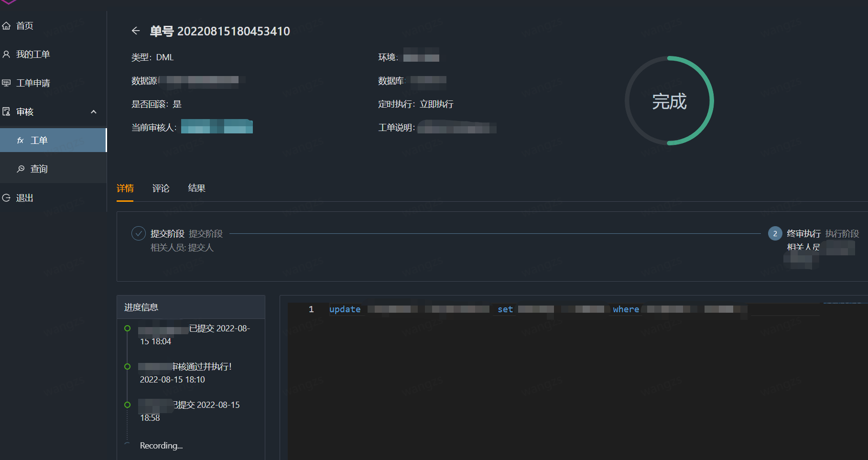Click 相关人员: 提交人 text
Screen dimensions: 868x460
click(182, 248)
